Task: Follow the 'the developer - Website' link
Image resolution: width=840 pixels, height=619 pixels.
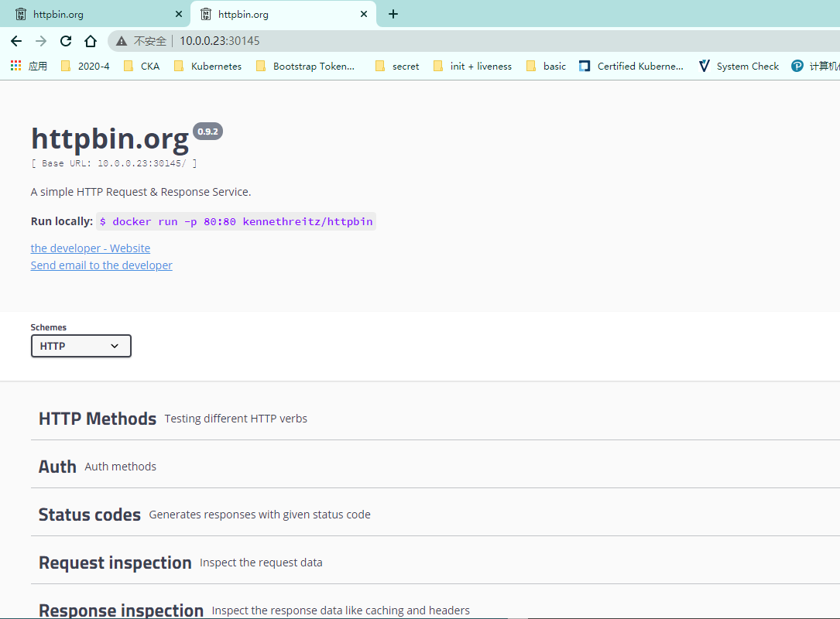Action: pyautogui.click(x=91, y=248)
